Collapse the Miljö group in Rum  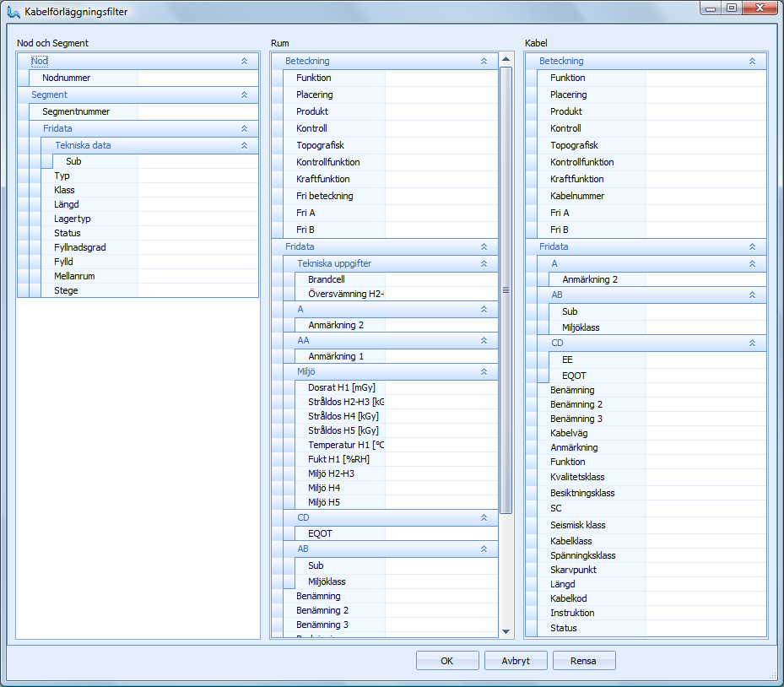tap(484, 371)
